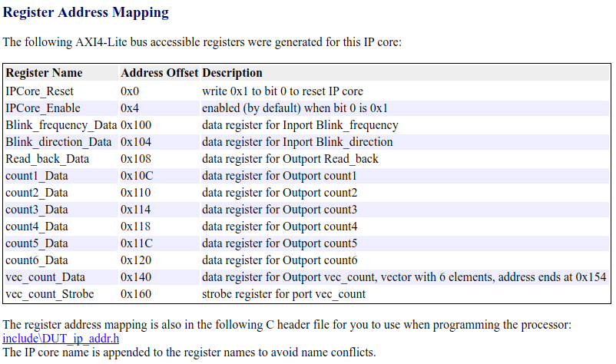
Task: Click the 0x118 address offset value
Action: pyautogui.click(x=136, y=227)
